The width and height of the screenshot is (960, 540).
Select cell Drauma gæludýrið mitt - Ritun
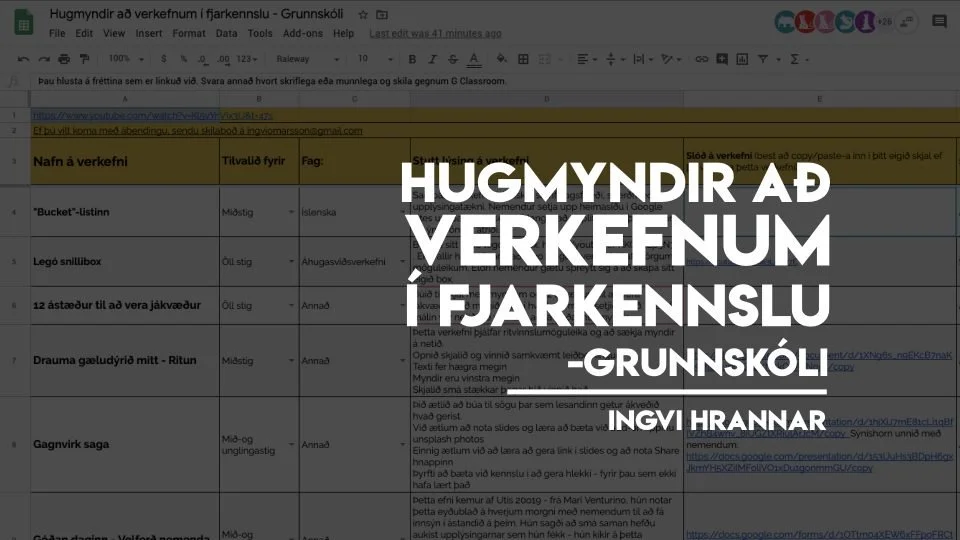pos(125,361)
